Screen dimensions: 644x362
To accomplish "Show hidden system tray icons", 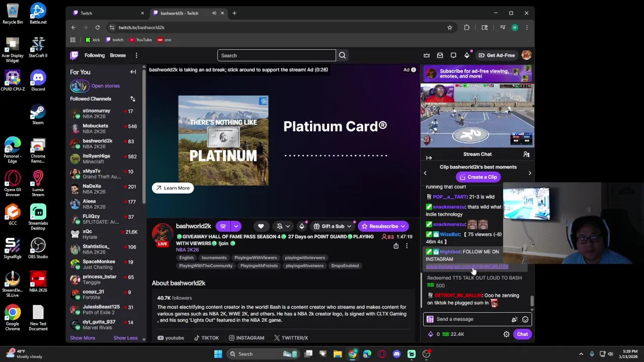I will (x=581, y=354).
